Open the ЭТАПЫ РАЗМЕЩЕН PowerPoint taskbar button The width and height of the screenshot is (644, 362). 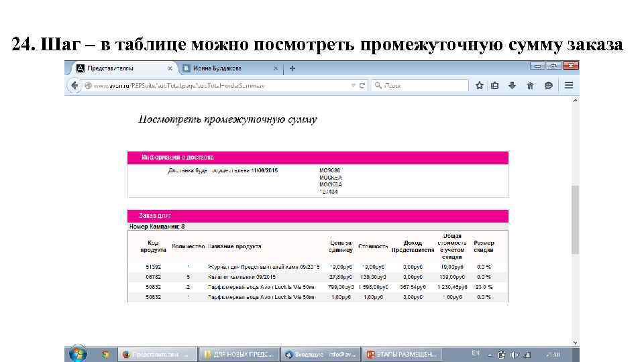coord(402,354)
